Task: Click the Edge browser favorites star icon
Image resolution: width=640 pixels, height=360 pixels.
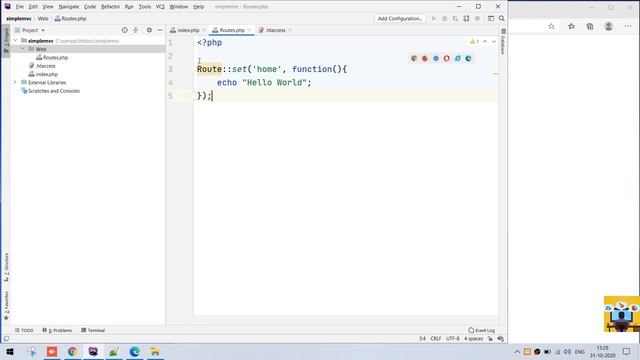Action: (571, 26)
